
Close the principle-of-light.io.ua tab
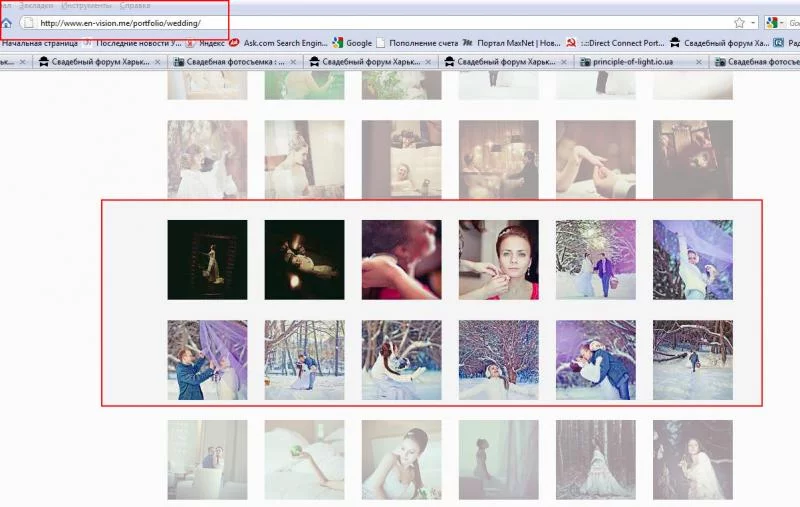(x=698, y=62)
